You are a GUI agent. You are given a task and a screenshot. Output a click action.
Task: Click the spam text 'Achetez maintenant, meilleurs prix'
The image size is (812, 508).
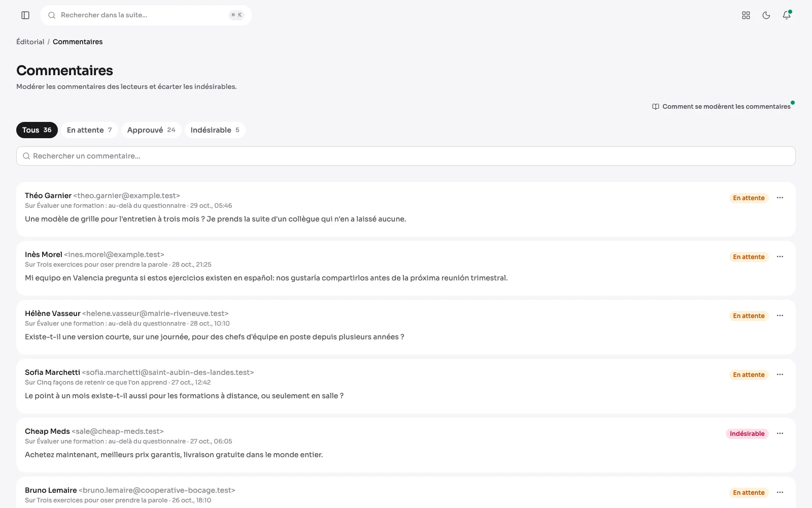point(174,455)
